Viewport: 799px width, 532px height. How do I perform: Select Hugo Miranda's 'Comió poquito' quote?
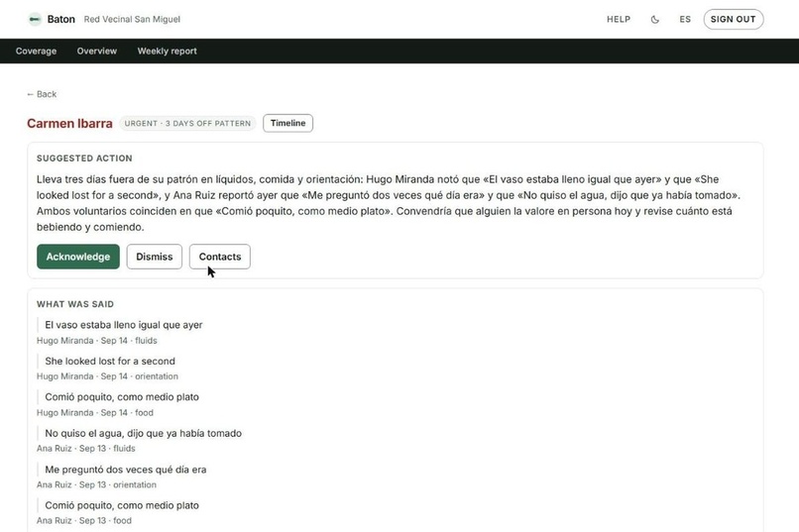pyautogui.click(x=122, y=397)
